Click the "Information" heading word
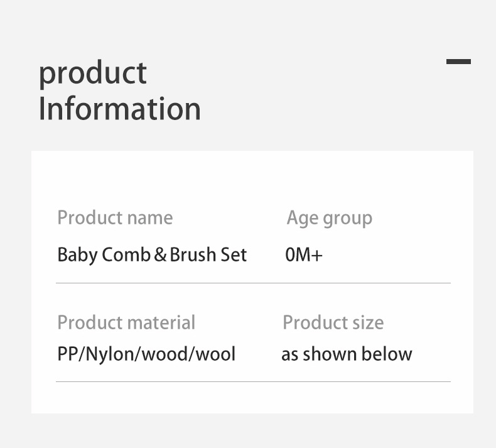 coord(120,108)
